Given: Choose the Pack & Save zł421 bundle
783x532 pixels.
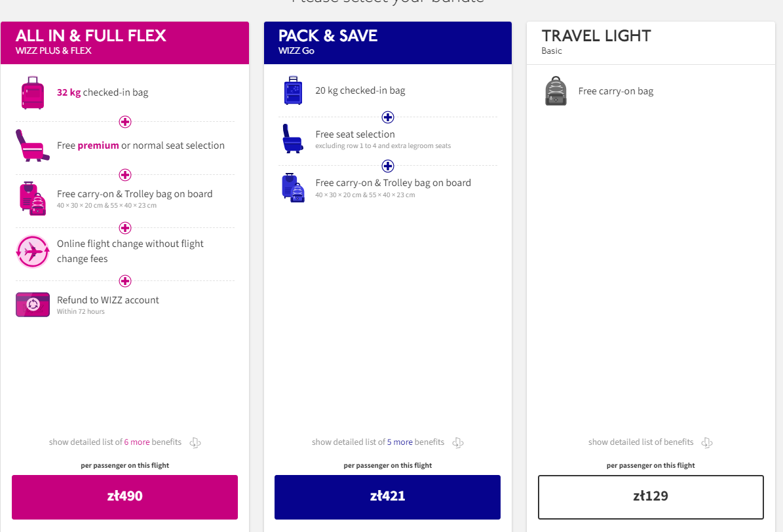Looking at the screenshot, I should click(x=387, y=497).
